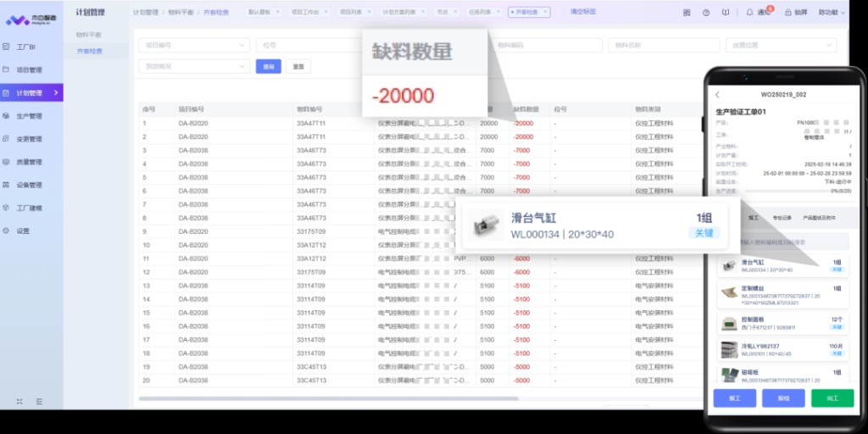Click the 重置 button
Image resolution: width=868 pixels, height=434 pixels.
coord(298,66)
